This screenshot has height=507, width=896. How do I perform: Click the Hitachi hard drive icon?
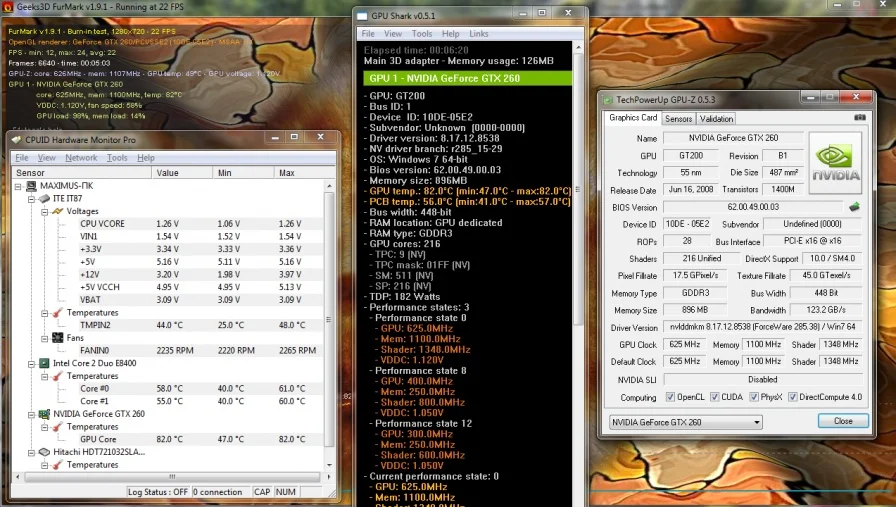pos(44,452)
